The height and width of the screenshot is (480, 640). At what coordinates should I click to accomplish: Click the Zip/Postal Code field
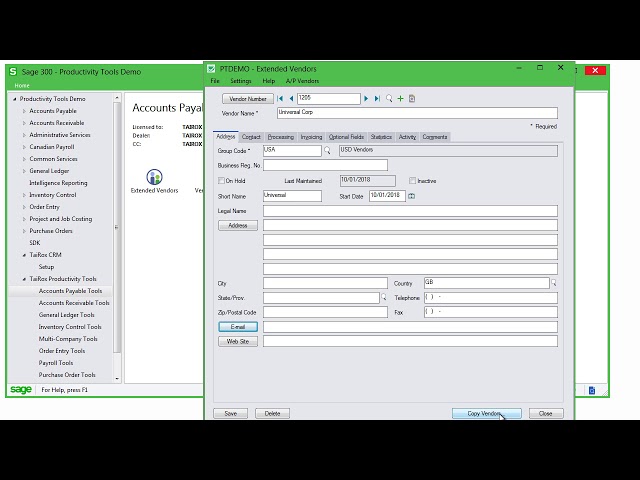[x=325, y=312]
